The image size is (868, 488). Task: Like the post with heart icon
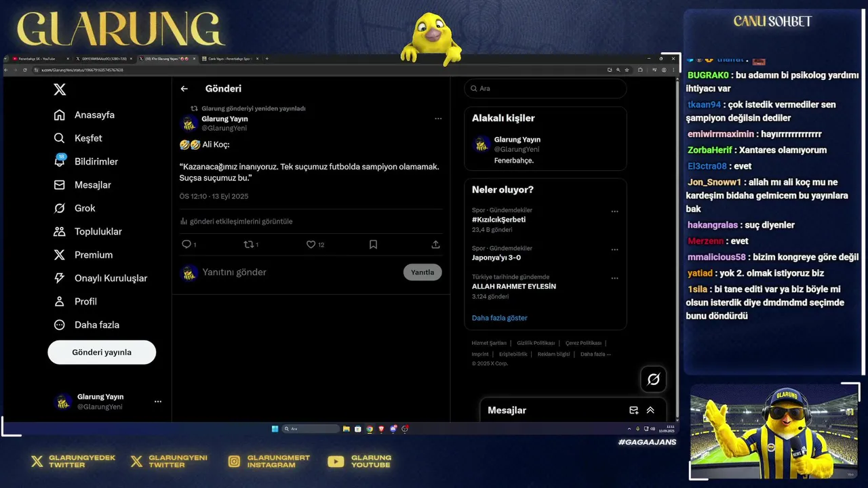[x=311, y=245]
